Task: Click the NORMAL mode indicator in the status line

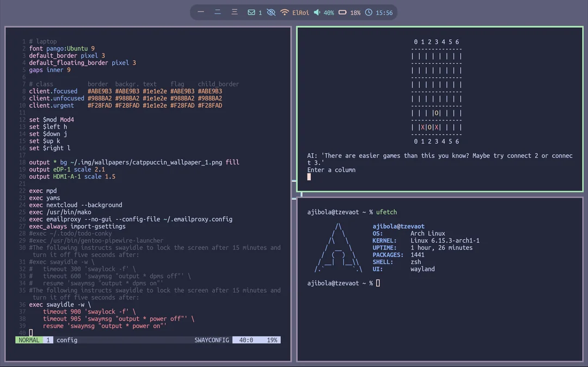Action: coord(29,340)
